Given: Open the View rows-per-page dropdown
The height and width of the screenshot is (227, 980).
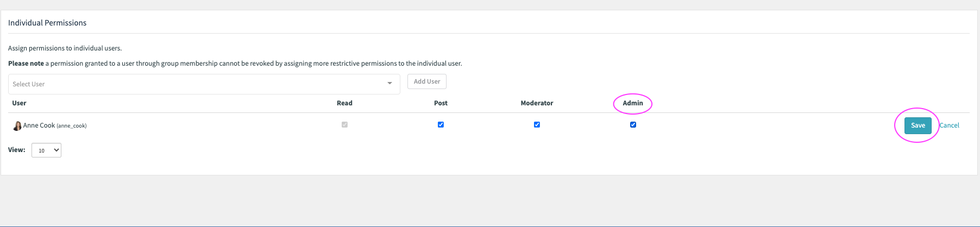Looking at the screenshot, I should [x=46, y=150].
